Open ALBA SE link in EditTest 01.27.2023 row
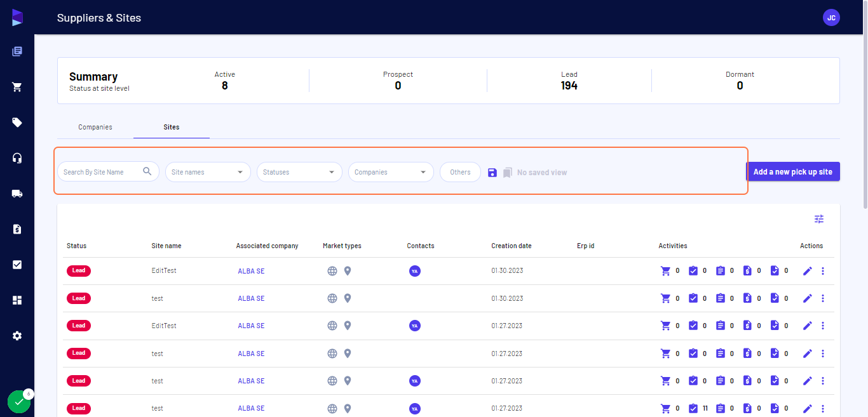Viewport: 868px width, 417px height. [x=251, y=326]
